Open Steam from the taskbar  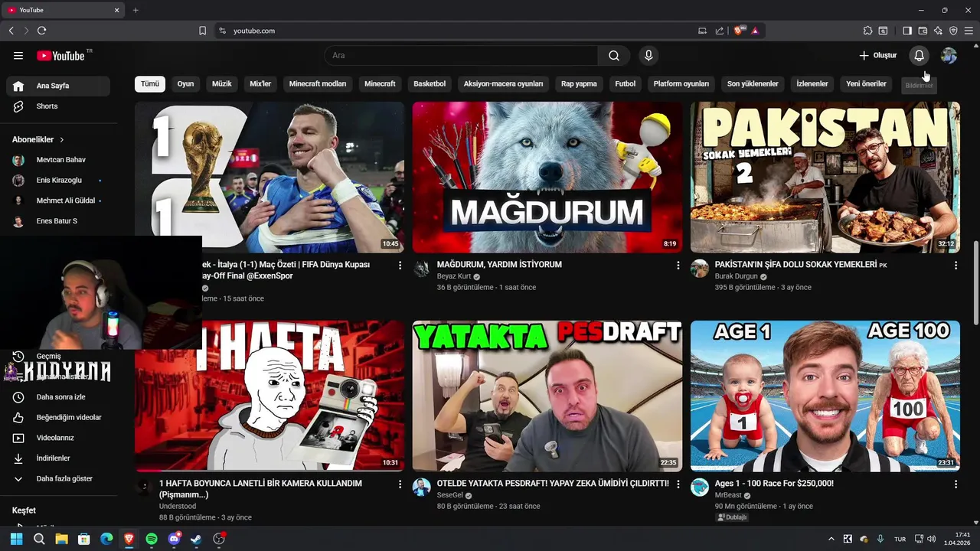196,539
